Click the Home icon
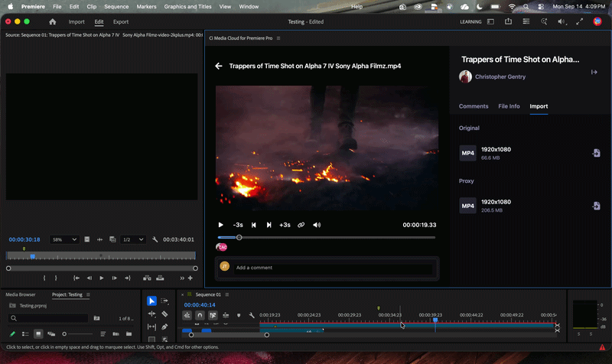Viewport: 612px width, 364px height. [x=52, y=22]
